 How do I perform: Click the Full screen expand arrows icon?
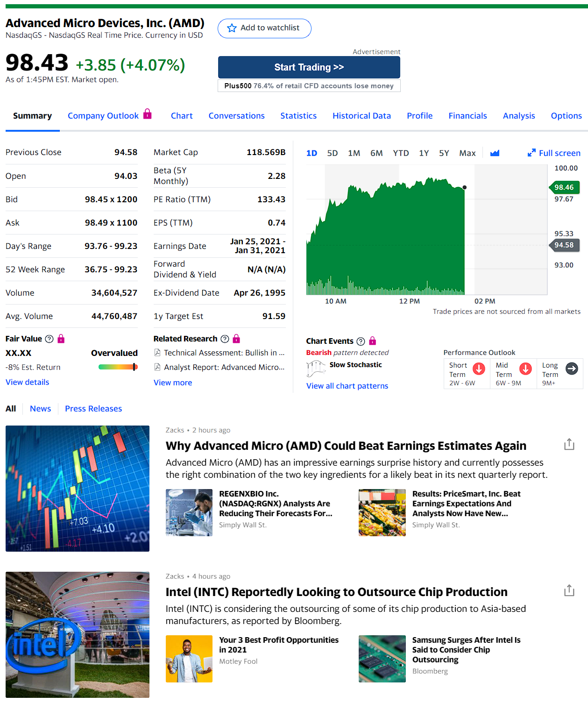[531, 153]
